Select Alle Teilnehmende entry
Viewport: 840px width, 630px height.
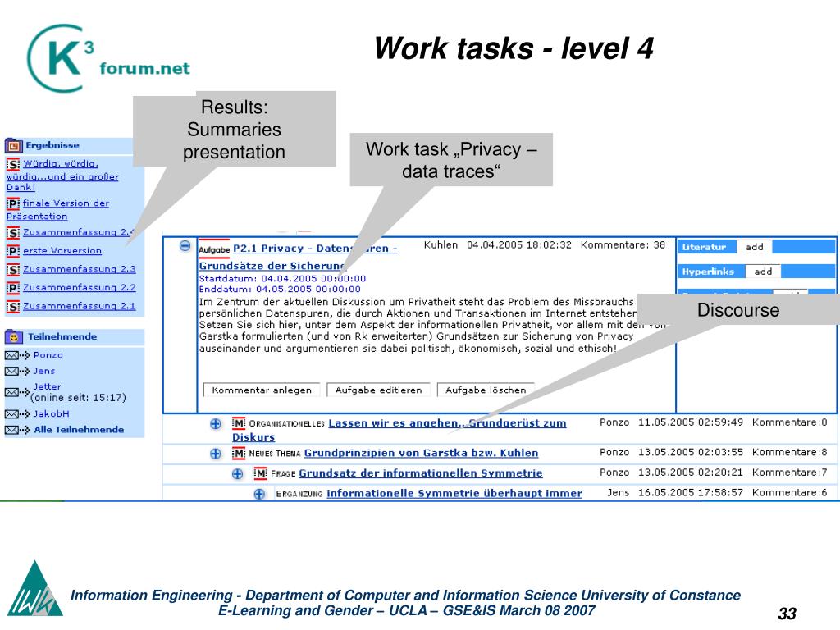pos(79,429)
